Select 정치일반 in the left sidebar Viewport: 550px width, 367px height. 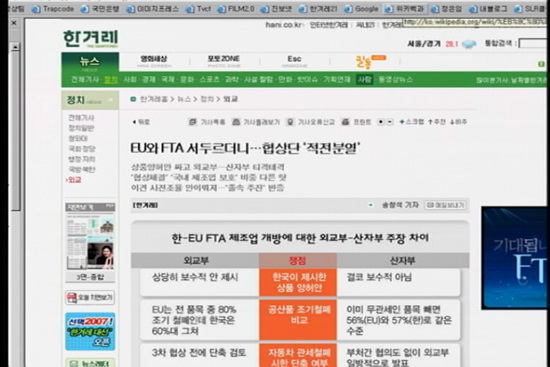click(x=81, y=128)
